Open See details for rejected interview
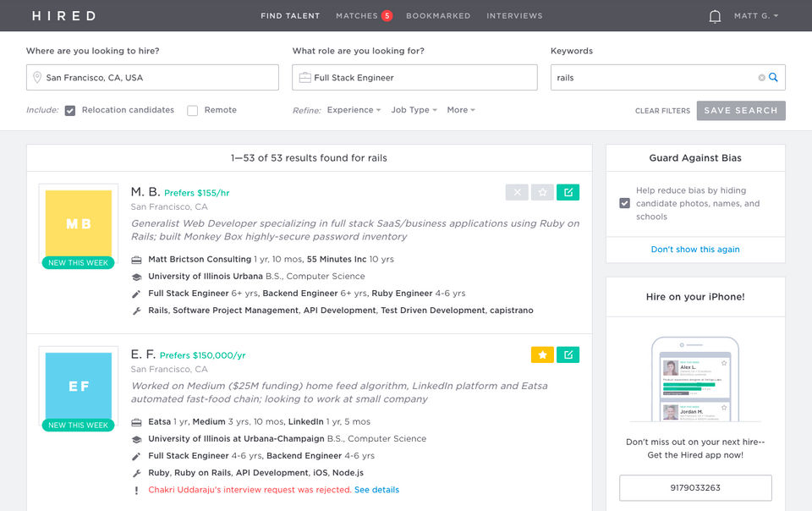812x511 pixels. point(376,490)
